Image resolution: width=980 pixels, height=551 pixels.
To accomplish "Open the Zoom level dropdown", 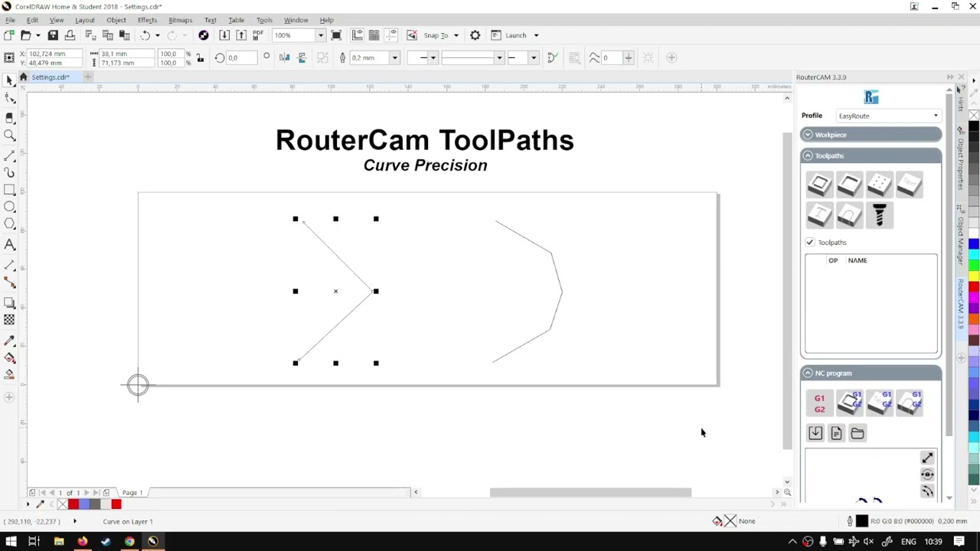I will (320, 35).
